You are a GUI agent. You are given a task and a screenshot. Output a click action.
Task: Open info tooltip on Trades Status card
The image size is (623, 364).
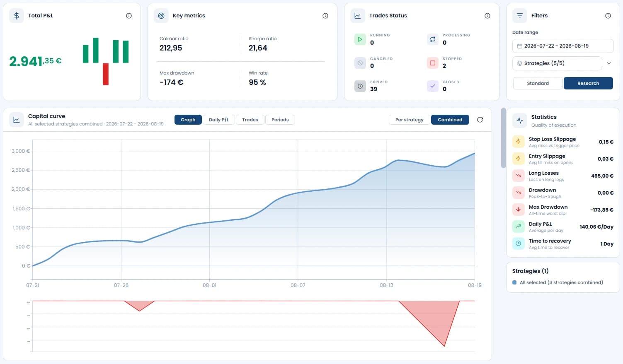[487, 16]
